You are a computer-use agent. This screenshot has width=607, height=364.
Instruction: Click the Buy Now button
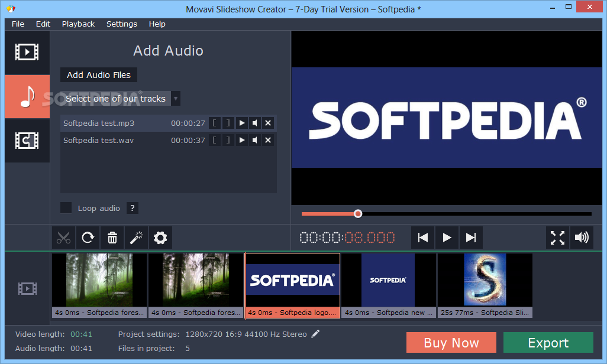[451, 343]
